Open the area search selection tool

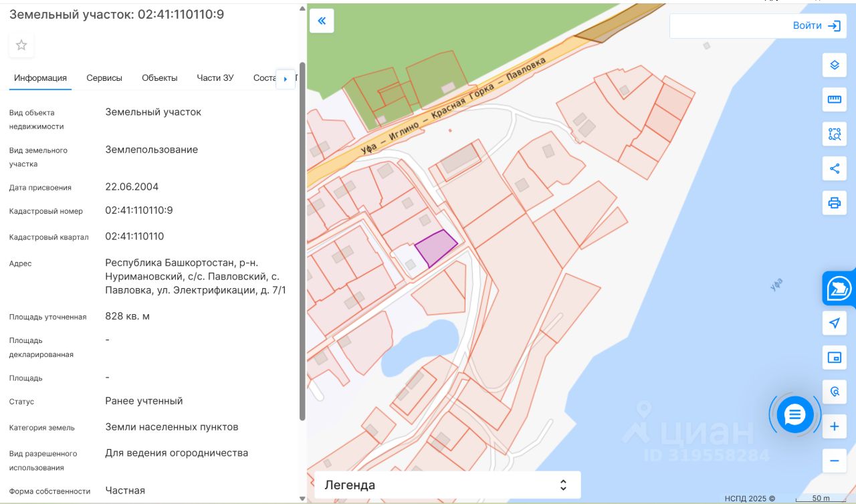[x=834, y=134]
